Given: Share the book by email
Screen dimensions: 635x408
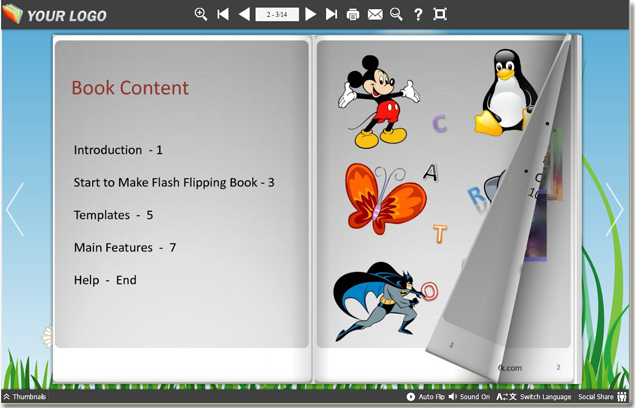Looking at the screenshot, I should tap(375, 14).
